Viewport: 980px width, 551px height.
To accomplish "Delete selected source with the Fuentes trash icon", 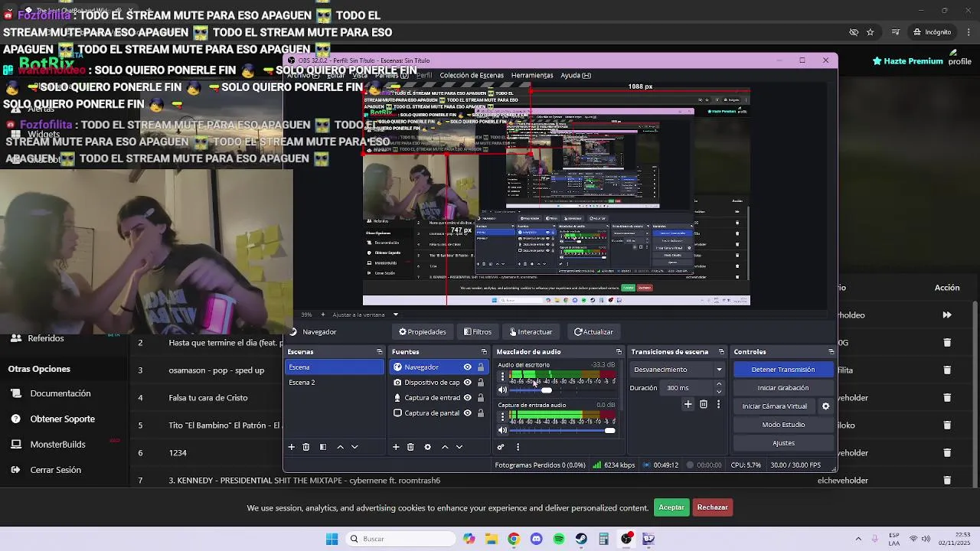I will click(x=410, y=447).
